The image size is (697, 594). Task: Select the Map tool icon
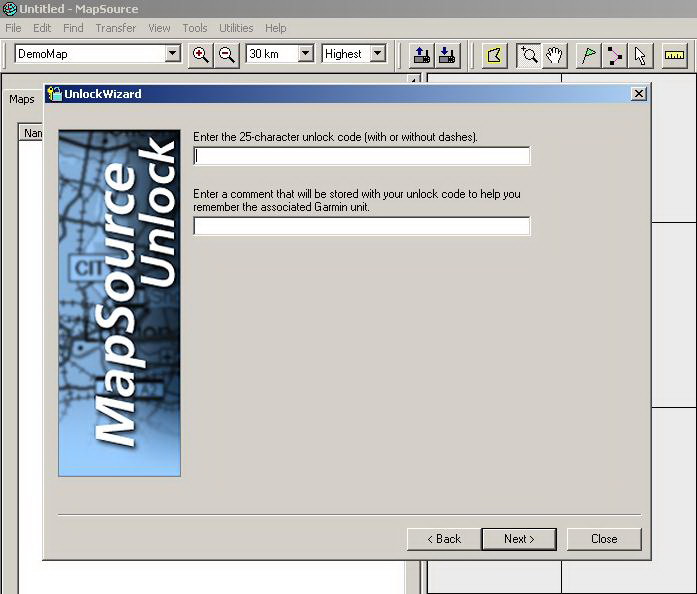pyautogui.click(x=494, y=56)
